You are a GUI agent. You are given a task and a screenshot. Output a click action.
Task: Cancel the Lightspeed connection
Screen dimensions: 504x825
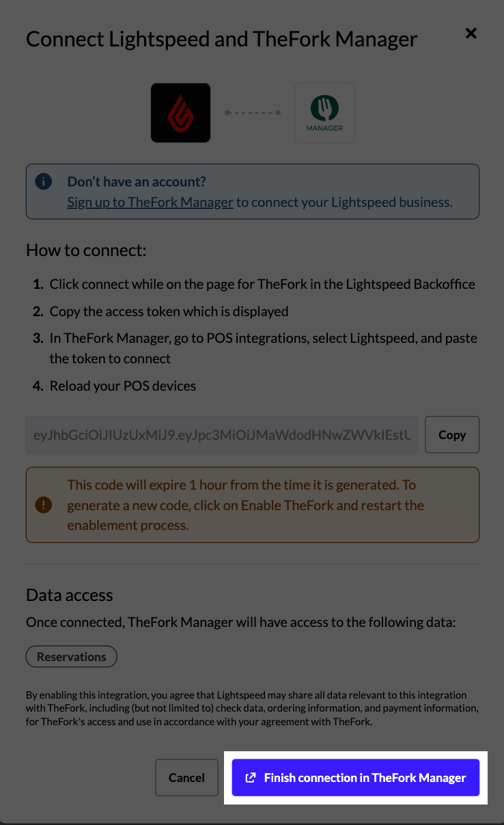tap(186, 777)
